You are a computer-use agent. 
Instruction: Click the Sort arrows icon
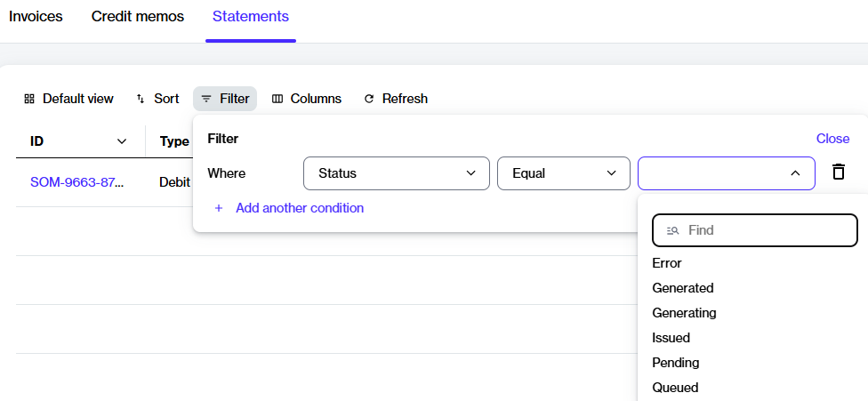141,99
